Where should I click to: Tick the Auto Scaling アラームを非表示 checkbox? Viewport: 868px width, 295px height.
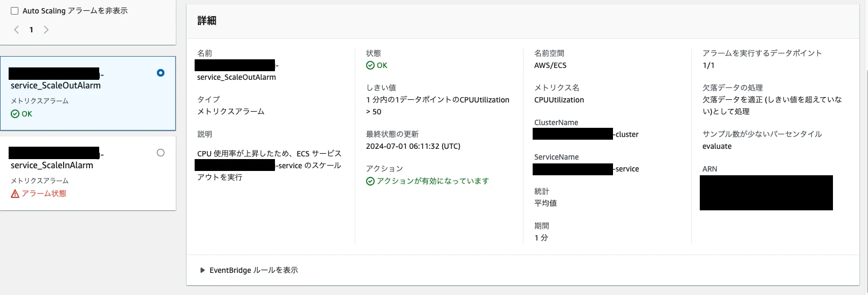tap(15, 11)
